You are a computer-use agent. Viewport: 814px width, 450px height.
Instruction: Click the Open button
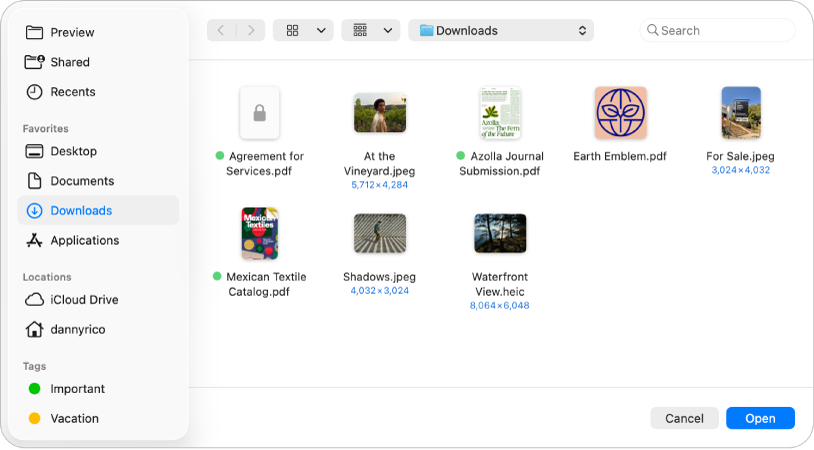click(x=760, y=418)
